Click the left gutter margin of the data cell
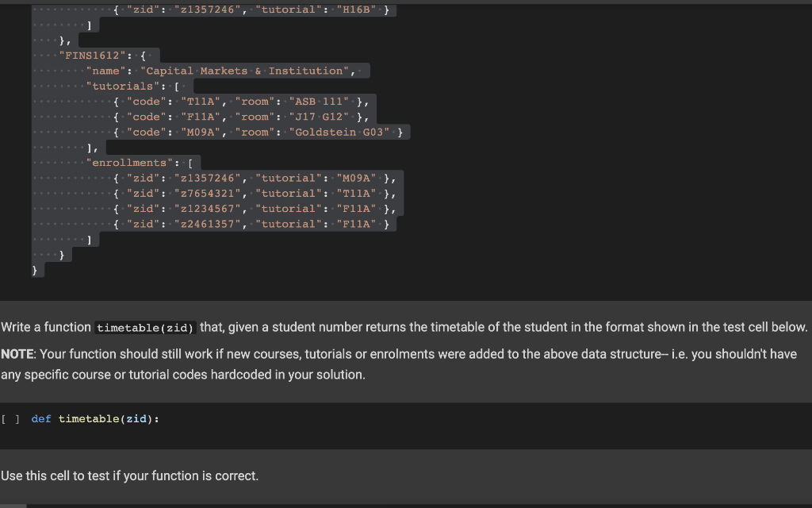This screenshot has height=508, width=812. click(x=13, y=143)
